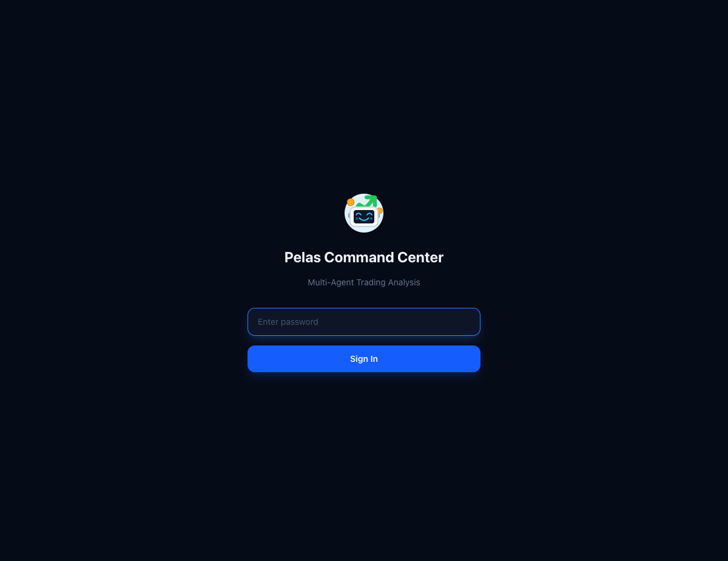The image size is (728, 561).
Task: Select the robot's right eye in logo
Action: pos(369,214)
